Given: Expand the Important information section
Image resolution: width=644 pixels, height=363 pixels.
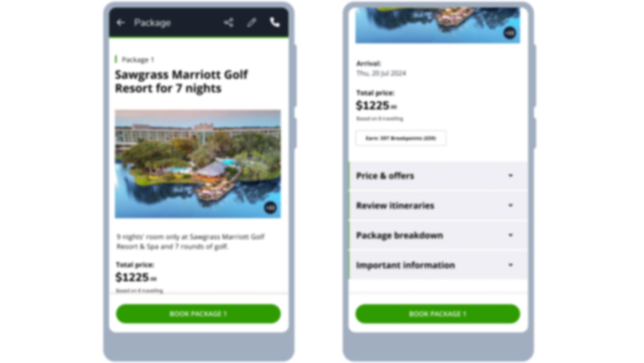Looking at the screenshot, I should click(x=437, y=265).
